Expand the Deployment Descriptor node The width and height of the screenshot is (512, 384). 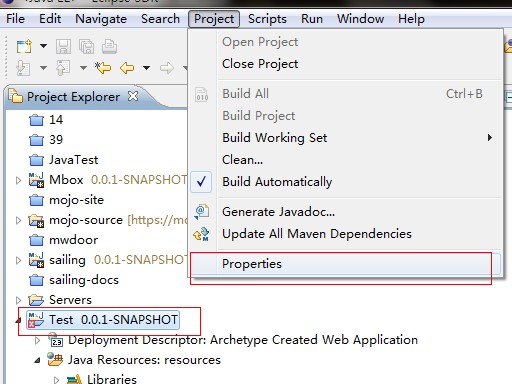click(x=38, y=340)
